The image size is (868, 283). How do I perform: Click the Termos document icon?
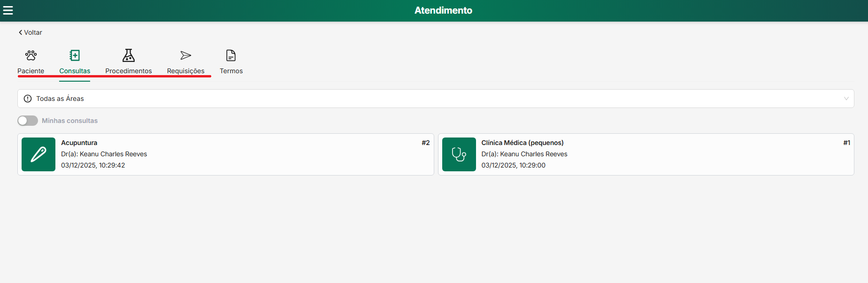231,55
